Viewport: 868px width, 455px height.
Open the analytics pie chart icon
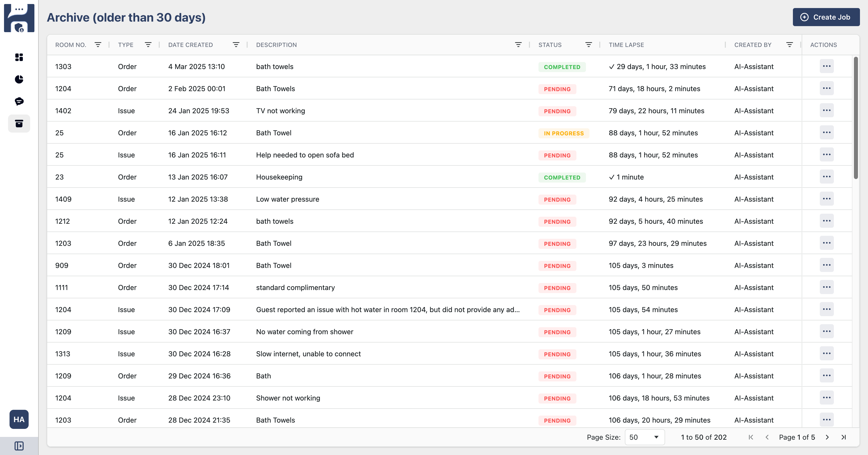pos(19,79)
